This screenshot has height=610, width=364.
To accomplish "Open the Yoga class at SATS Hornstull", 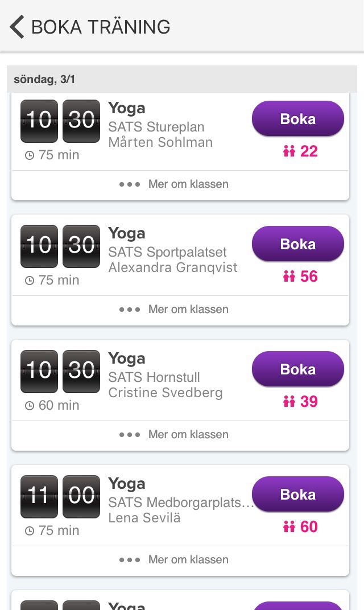I will click(x=127, y=358).
